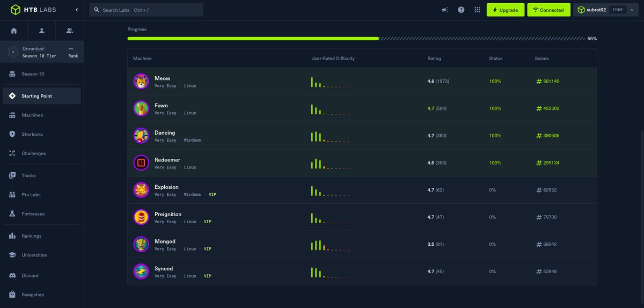Open Sherlocks from the sidebar
The image size is (644, 308).
(x=42, y=134)
